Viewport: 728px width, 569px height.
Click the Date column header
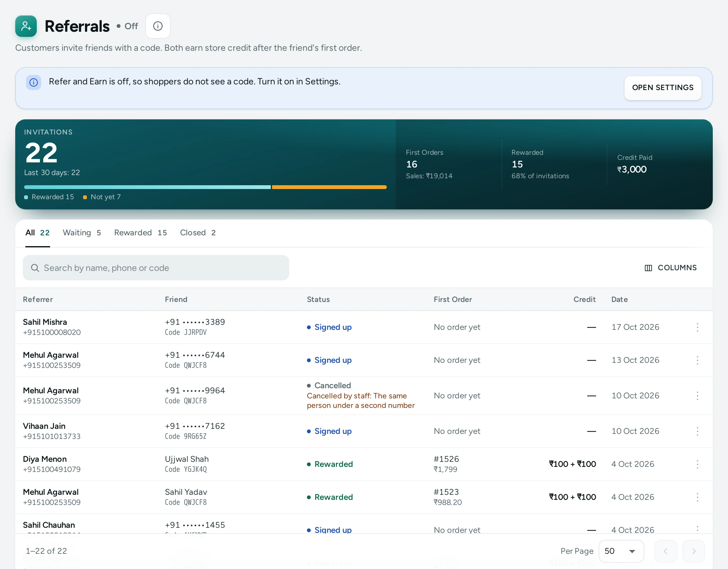(619, 299)
